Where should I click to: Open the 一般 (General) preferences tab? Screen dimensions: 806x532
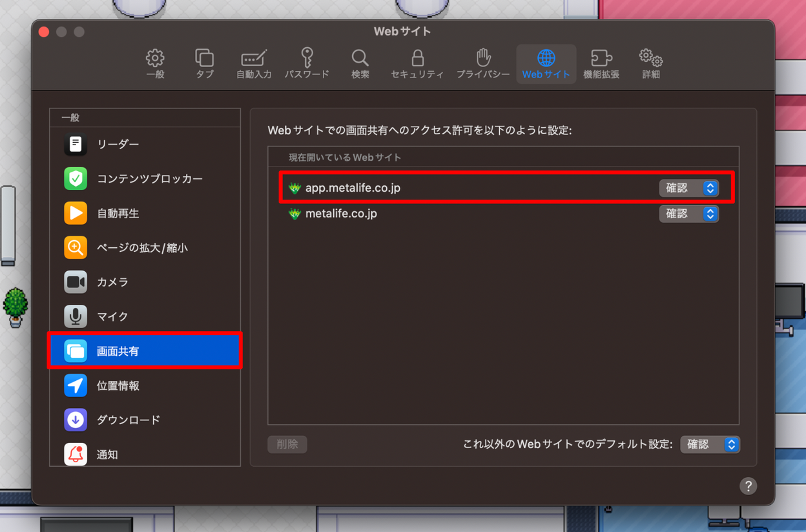[155, 64]
